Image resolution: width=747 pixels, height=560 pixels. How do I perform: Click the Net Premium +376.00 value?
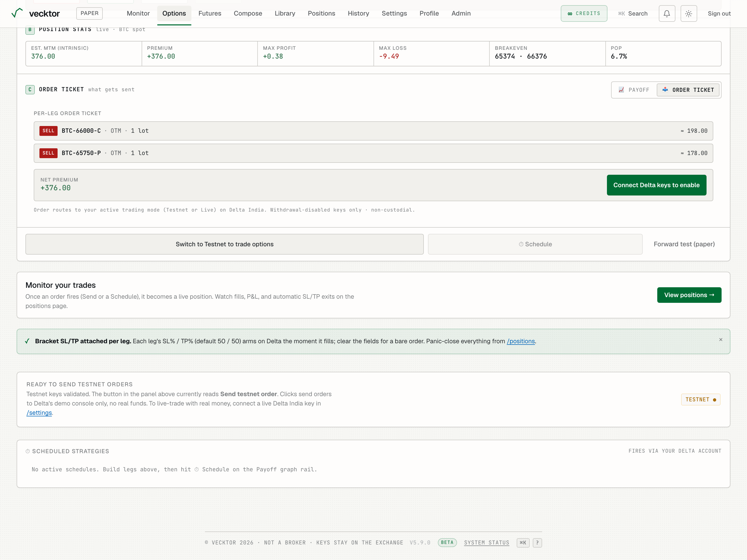56,188
